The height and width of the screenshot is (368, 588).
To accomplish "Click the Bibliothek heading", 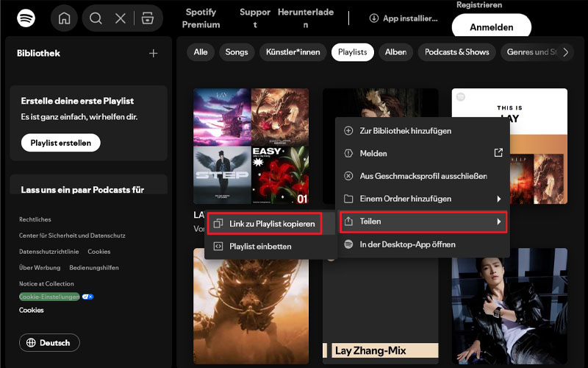I will (38, 53).
